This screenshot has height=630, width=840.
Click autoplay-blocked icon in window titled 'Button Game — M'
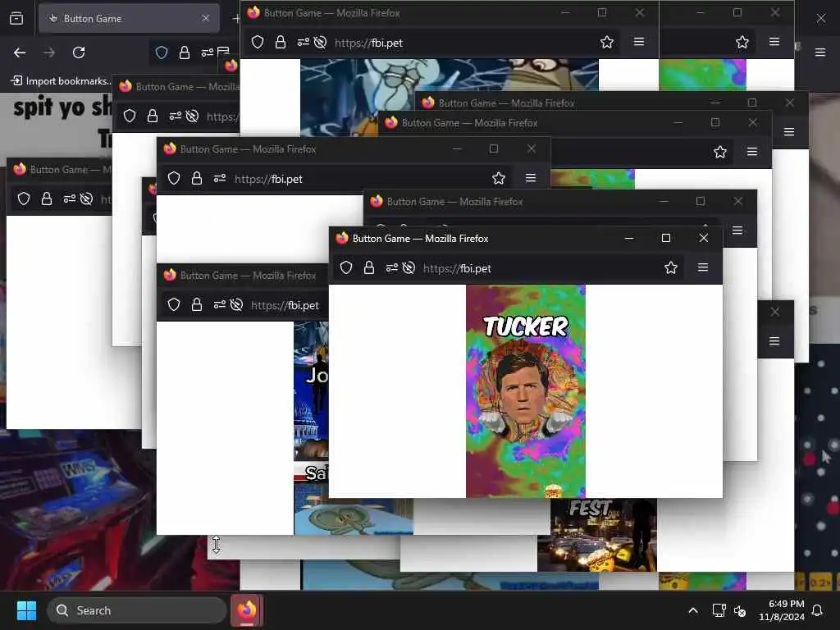tap(86, 199)
